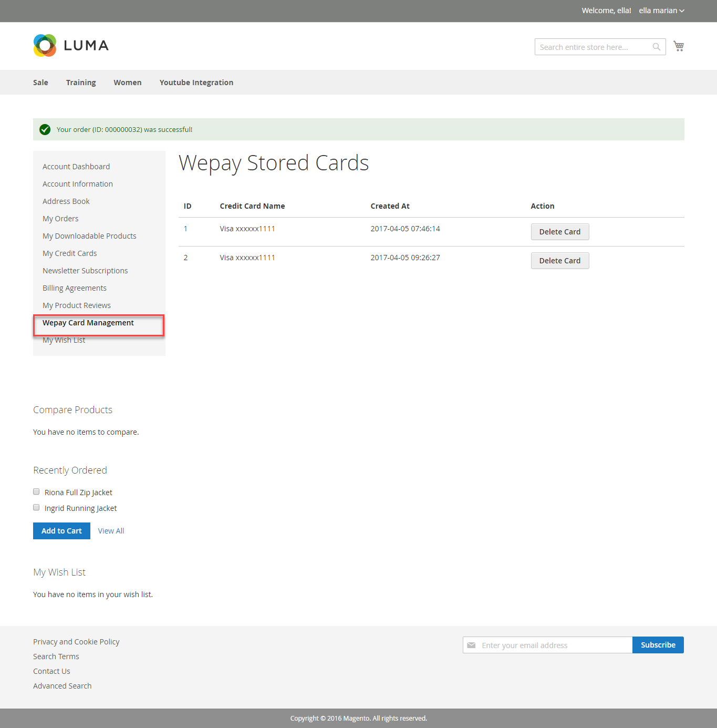Go to My Orders in sidebar
Image resolution: width=717 pixels, height=728 pixels.
tap(60, 219)
